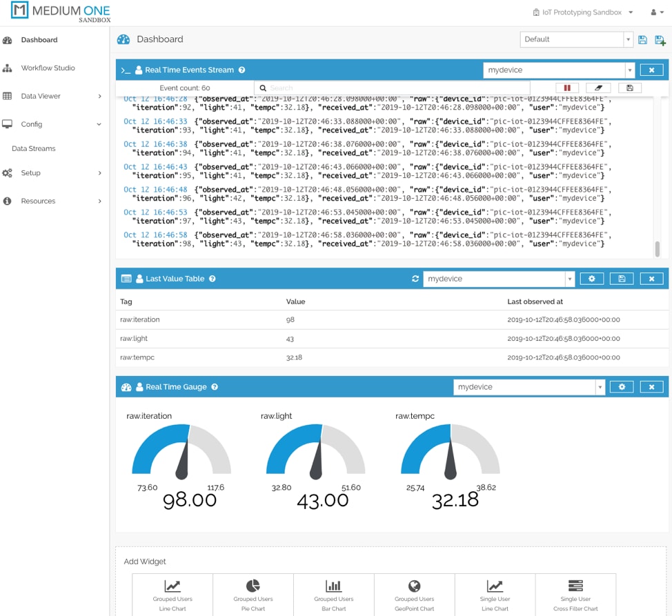Viewport: 672px width, 616px height.
Task: Add a Grouped Users Pie Chart widget
Action: coord(253,595)
